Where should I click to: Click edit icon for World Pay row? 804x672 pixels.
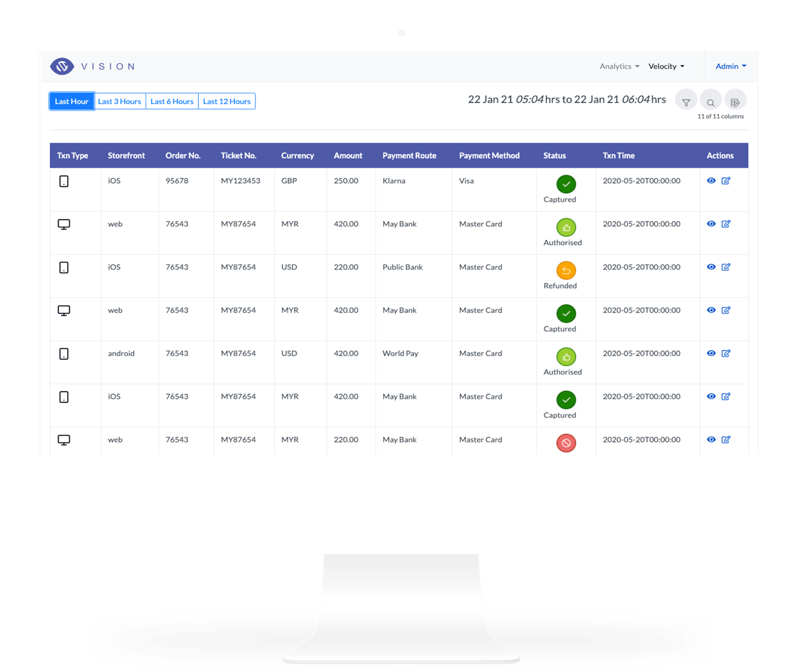(x=726, y=354)
